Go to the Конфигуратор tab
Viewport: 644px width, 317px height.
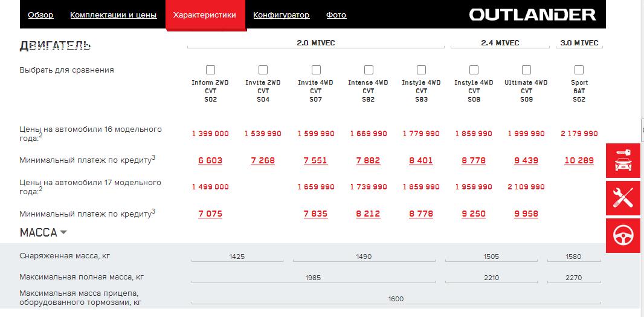(282, 15)
